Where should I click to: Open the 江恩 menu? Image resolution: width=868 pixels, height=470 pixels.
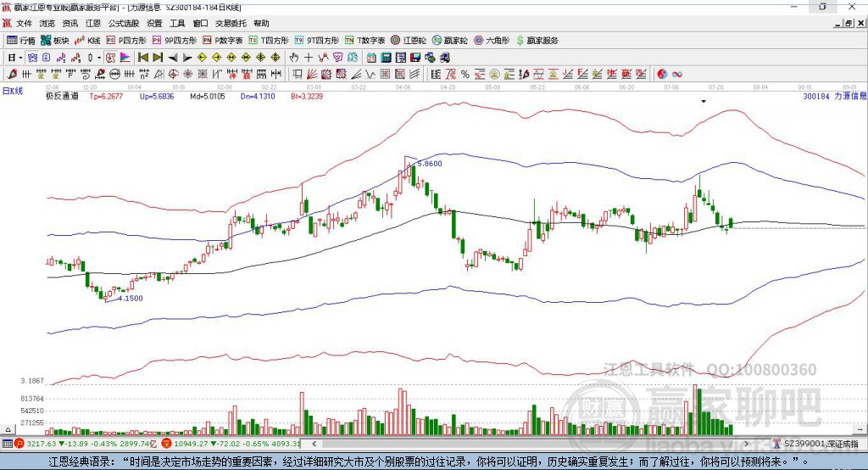click(93, 23)
